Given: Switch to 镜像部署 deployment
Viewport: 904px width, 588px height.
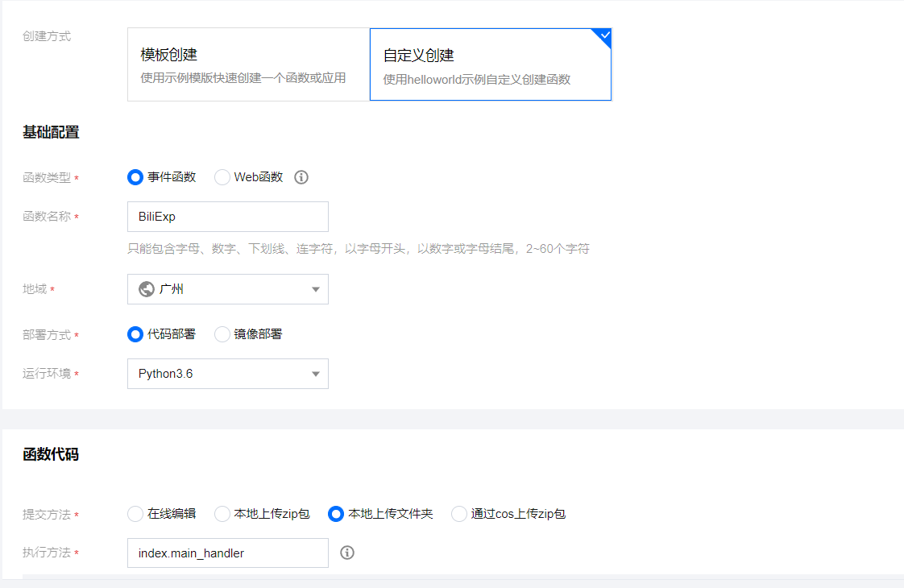Looking at the screenshot, I should tap(222, 334).
